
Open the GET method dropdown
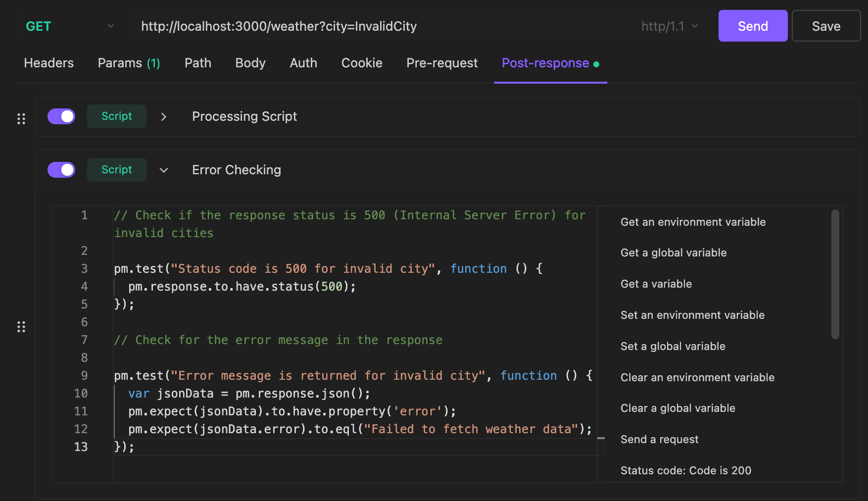pos(70,26)
